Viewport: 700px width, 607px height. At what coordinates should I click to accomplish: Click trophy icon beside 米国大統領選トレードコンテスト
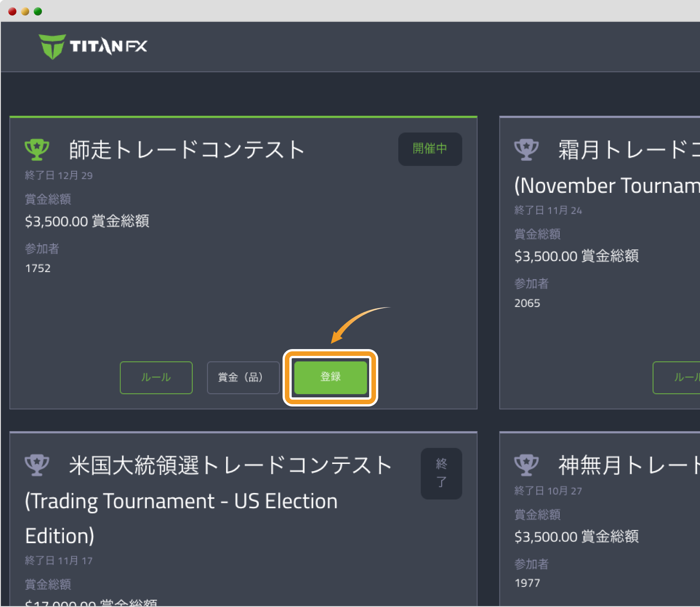click(37, 465)
